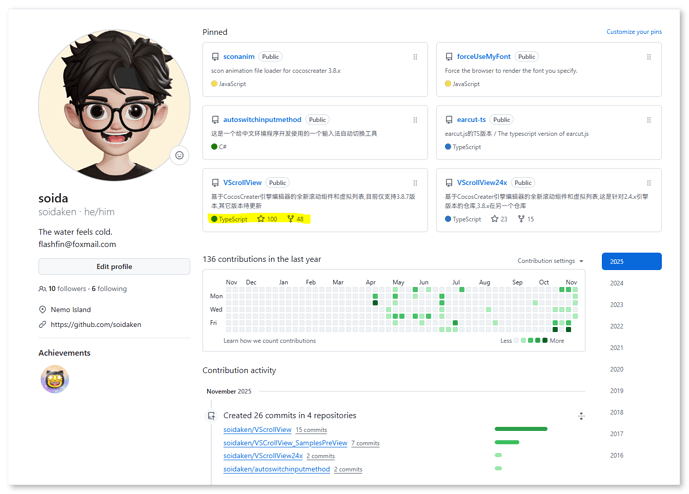689x494 pixels.
Task: Click the 23 stars count on VScrollView24x
Action: (504, 219)
